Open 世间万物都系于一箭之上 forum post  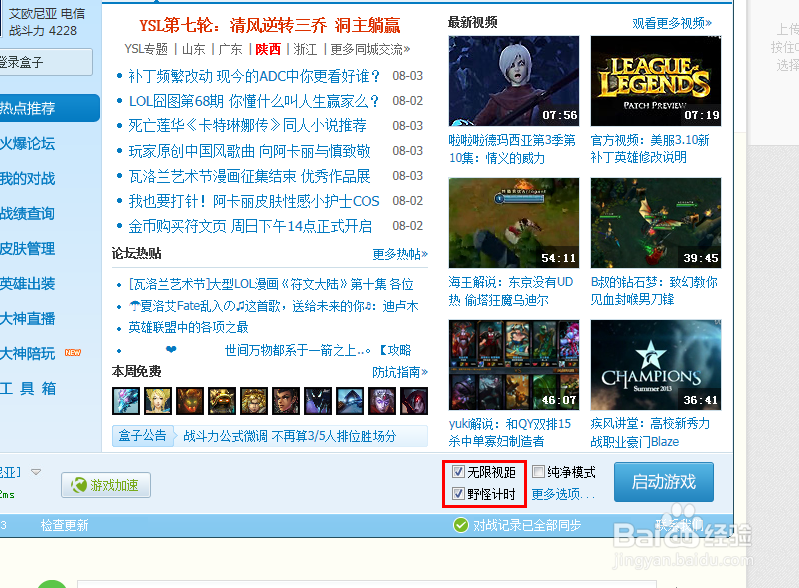tap(318, 350)
